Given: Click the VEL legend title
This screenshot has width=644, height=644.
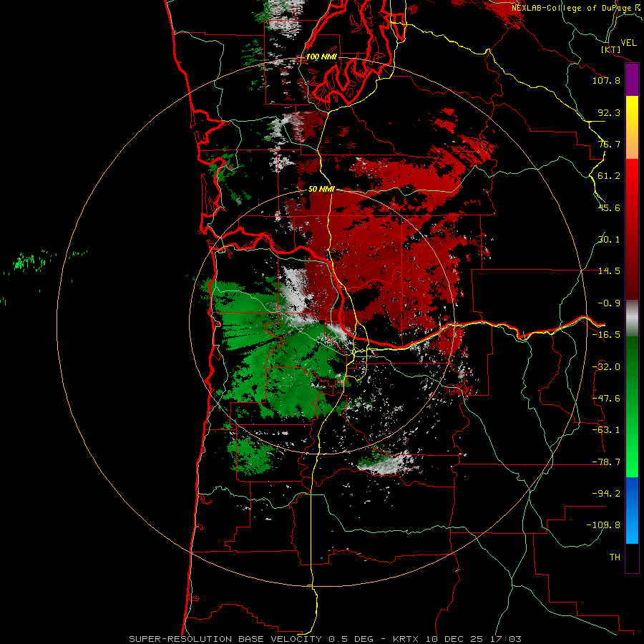Looking at the screenshot, I should (628, 42).
